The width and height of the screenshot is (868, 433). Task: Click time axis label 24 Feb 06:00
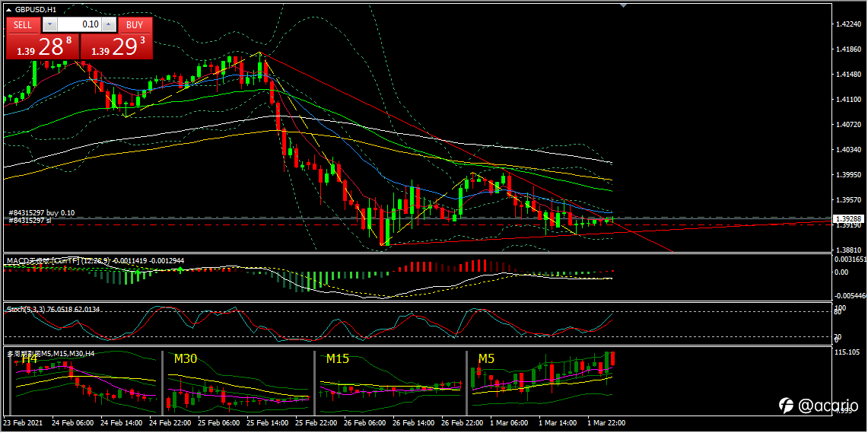(x=71, y=422)
